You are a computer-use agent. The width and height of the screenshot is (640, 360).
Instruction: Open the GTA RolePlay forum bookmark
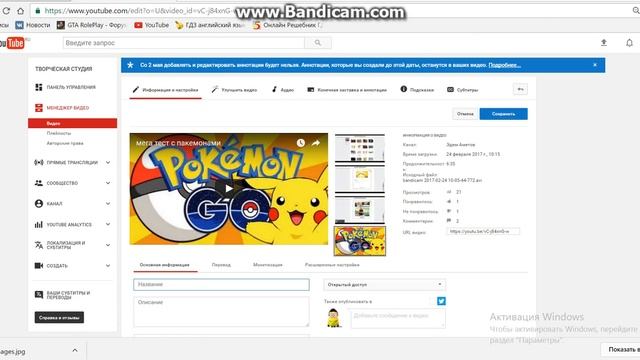(x=91, y=25)
